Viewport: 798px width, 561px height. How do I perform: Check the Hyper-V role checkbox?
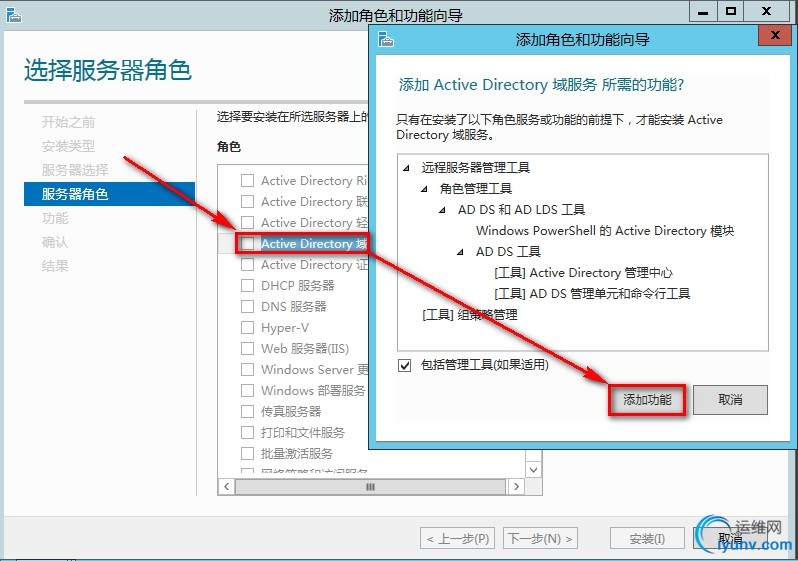point(247,327)
